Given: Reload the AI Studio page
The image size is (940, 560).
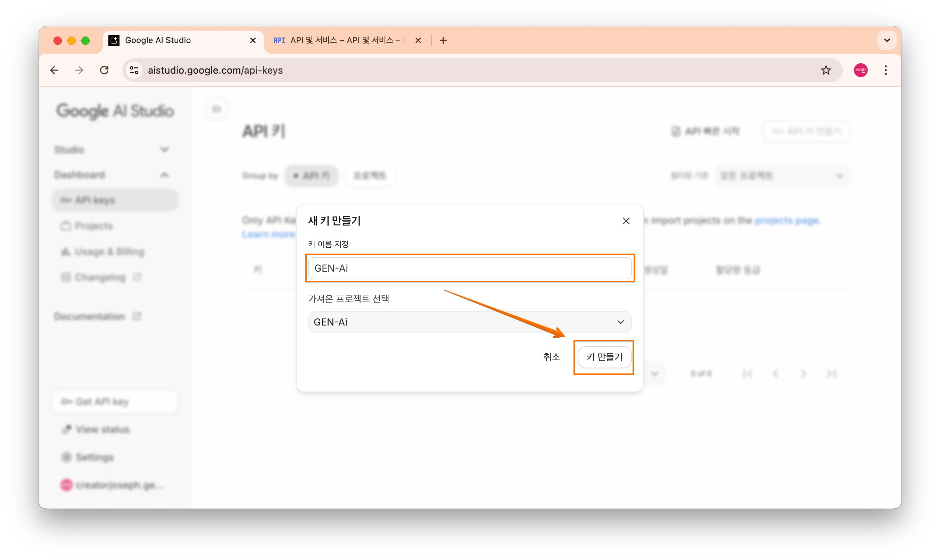Looking at the screenshot, I should click(x=104, y=70).
